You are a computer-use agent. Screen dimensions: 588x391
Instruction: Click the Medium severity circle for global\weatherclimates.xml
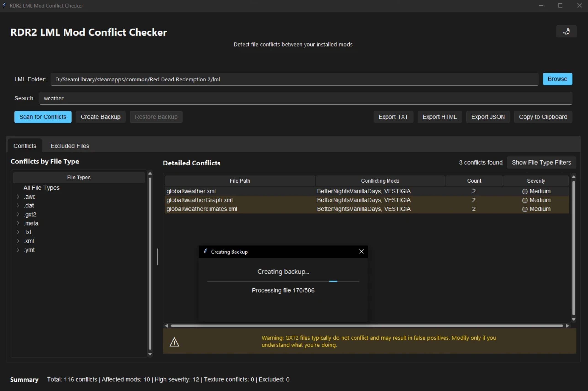click(524, 209)
